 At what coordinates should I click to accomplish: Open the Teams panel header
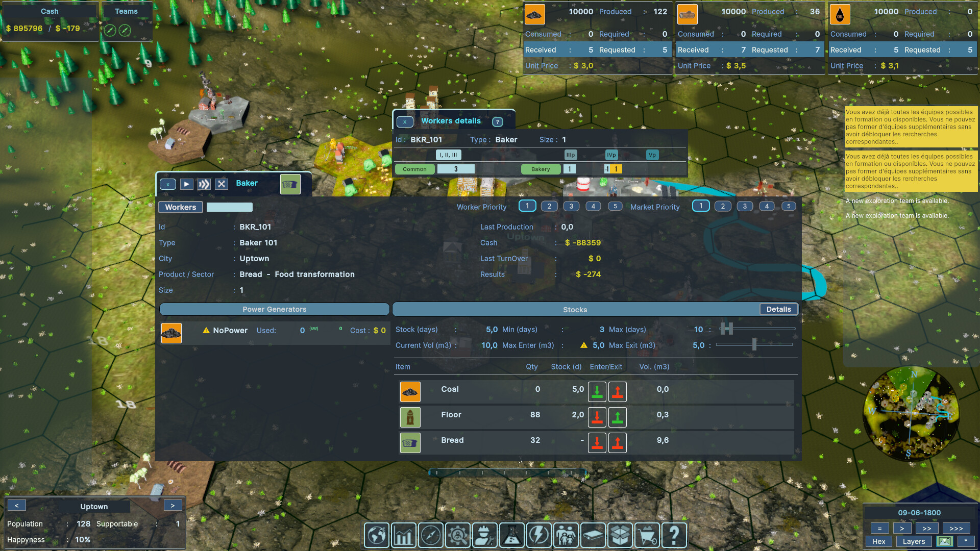126,11
